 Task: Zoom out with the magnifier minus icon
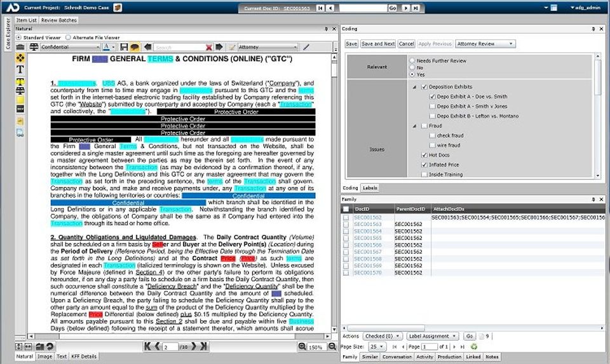(x=332, y=346)
